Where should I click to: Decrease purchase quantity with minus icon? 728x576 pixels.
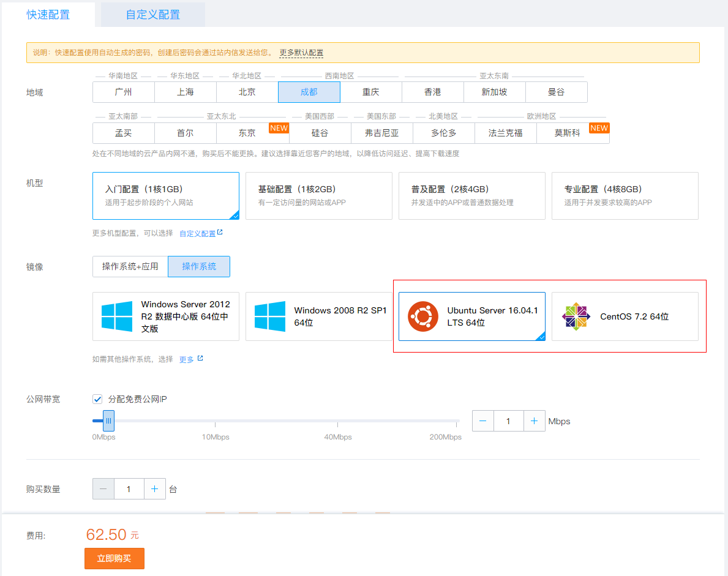click(x=103, y=489)
